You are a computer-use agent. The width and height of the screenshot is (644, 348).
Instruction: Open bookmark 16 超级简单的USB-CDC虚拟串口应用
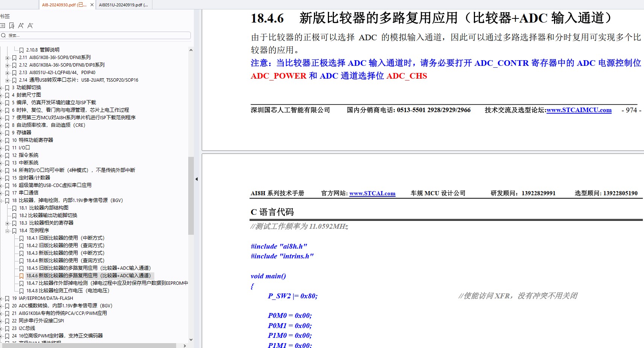[x=52, y=185]
